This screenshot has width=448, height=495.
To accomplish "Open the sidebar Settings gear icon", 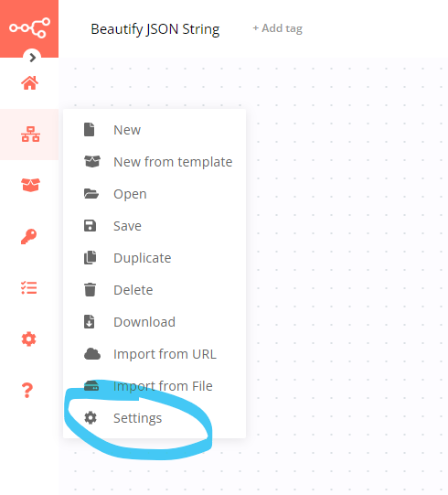I will (28, 339).
